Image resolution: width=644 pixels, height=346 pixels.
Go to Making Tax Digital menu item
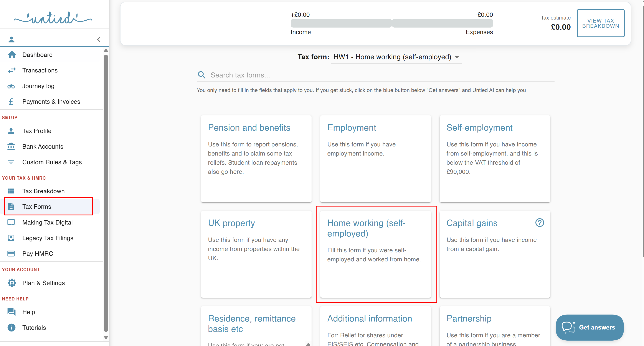47,222
